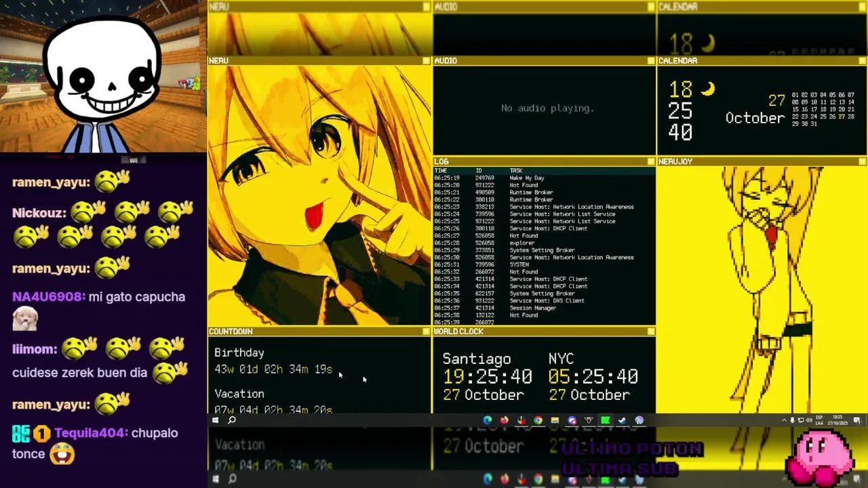
Task: Select the 'Session Manager' log row
Action: tap(545, 308)
